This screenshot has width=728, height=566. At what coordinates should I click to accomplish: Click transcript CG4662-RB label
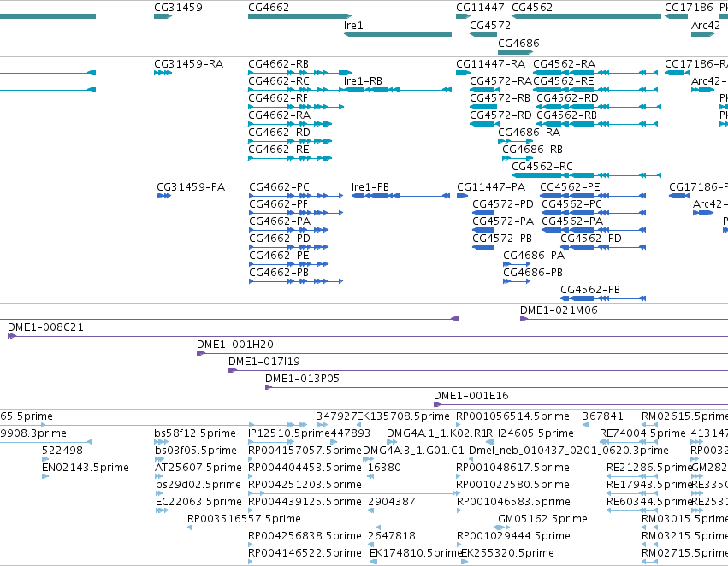[279, 64]
